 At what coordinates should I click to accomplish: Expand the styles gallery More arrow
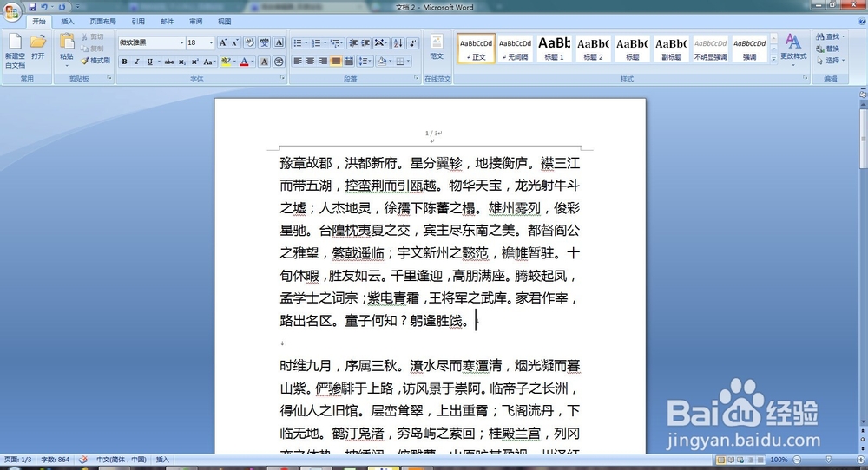pyautogui.click(x=774, y=59)
